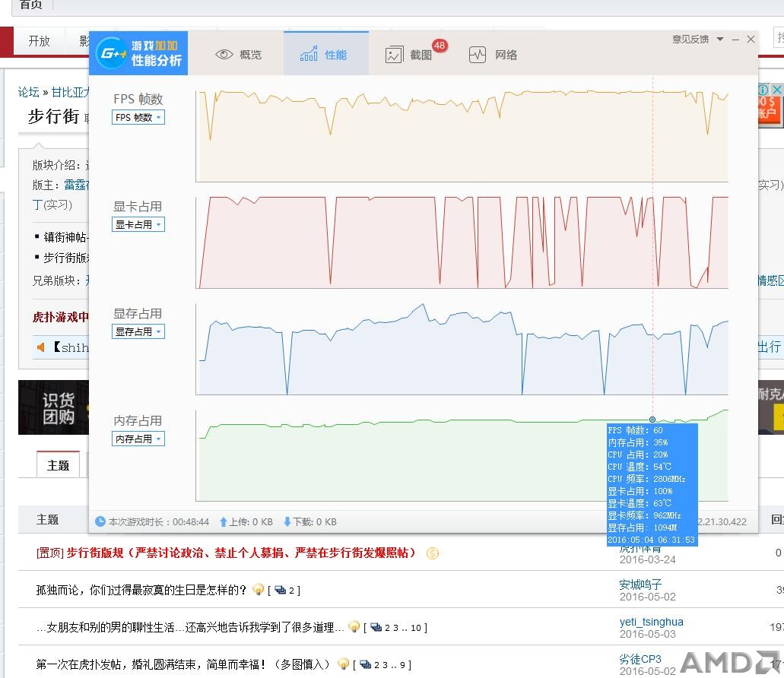This screenshot has width=784, height=678.
Task: Open the 显存占用 metric dropdown
Action: pos(138,331)
